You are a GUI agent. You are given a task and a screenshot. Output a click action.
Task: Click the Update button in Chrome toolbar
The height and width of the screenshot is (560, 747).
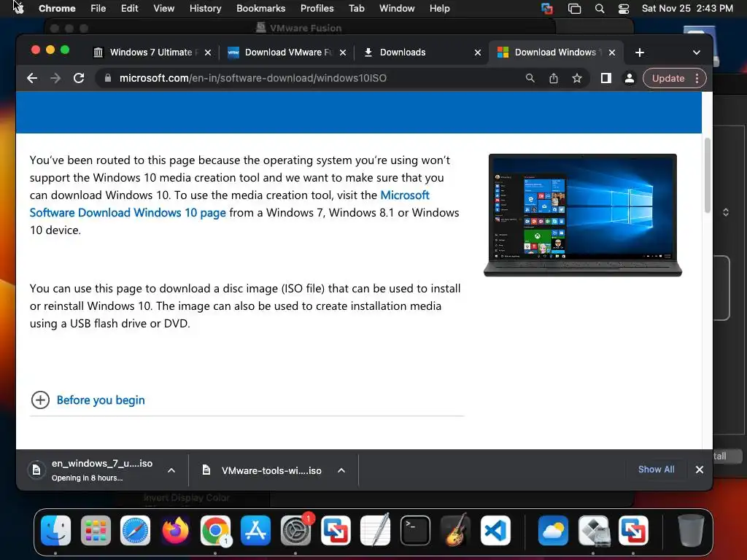click(668, 78)
